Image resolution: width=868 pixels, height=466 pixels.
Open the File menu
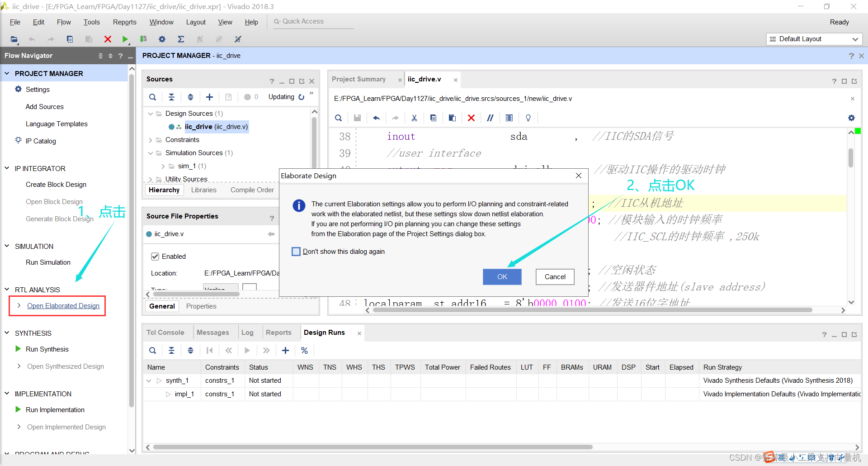[15, 22]
